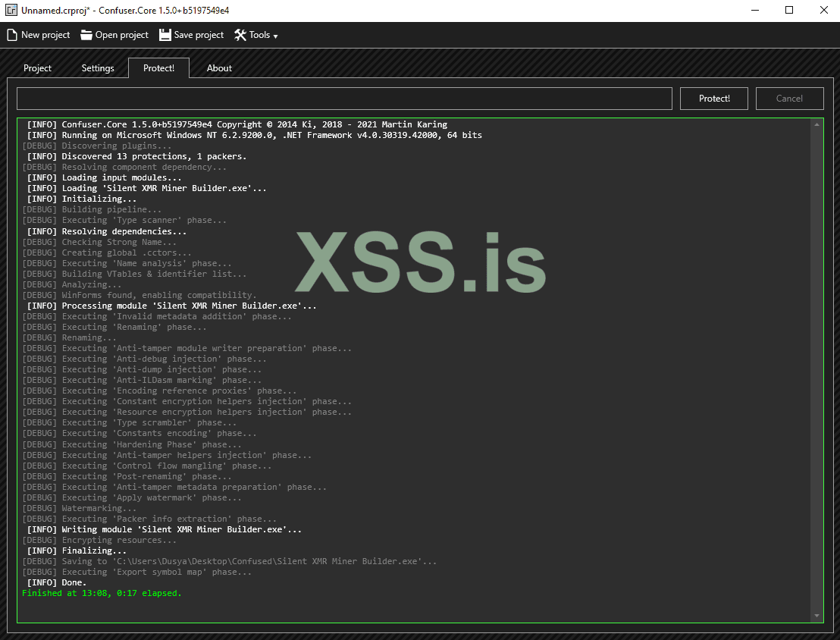This screenshot has height=640, width=840.
Task: Click the 'Building VTables & identifier list...' line
Action: (134, 274)
